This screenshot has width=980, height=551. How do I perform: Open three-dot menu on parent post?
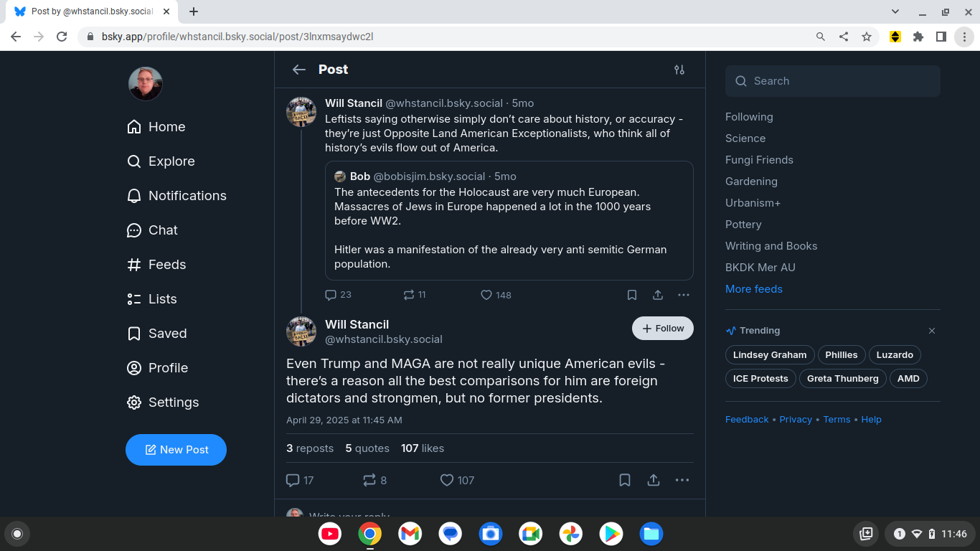[x=684, y=295]
